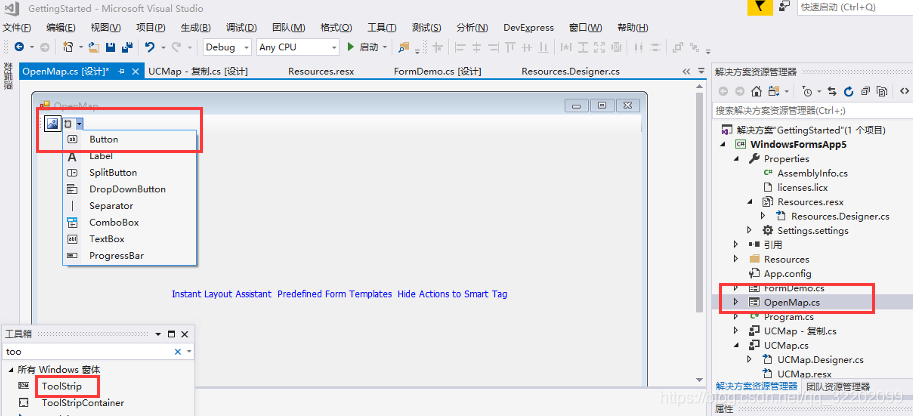Click the notifications flag icon
This screenshot has width=913, height=416.
(761, 7)
